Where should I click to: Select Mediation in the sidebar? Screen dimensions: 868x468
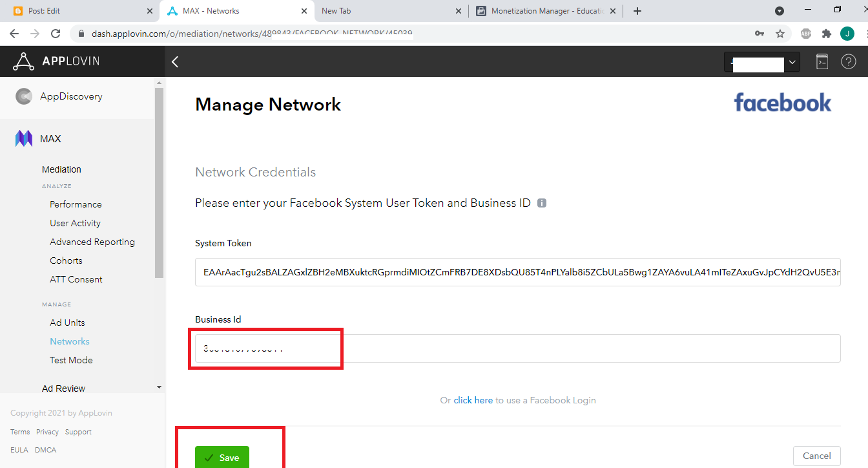(61, 169)
